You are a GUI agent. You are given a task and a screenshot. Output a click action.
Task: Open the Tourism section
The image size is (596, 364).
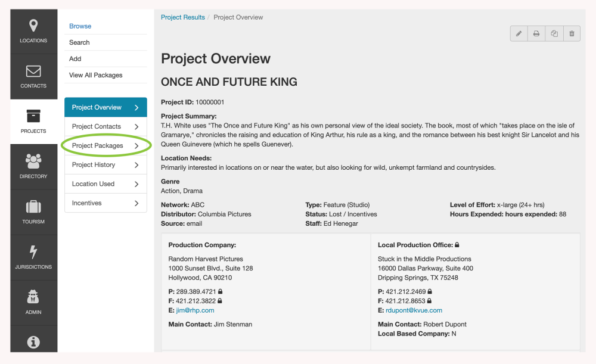pos(33,213)
